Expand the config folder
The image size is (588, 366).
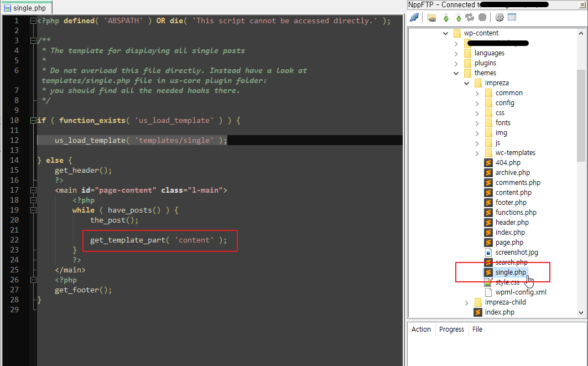tap(477, 103)
